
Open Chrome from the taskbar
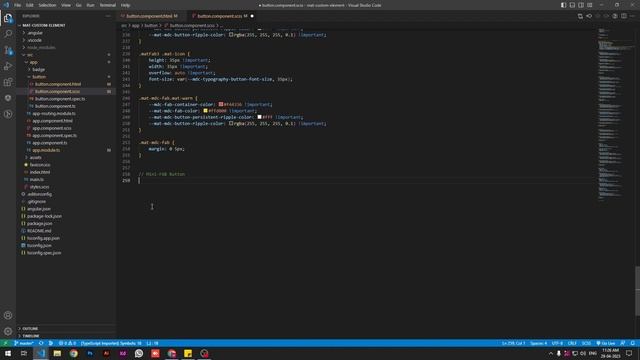73,353
